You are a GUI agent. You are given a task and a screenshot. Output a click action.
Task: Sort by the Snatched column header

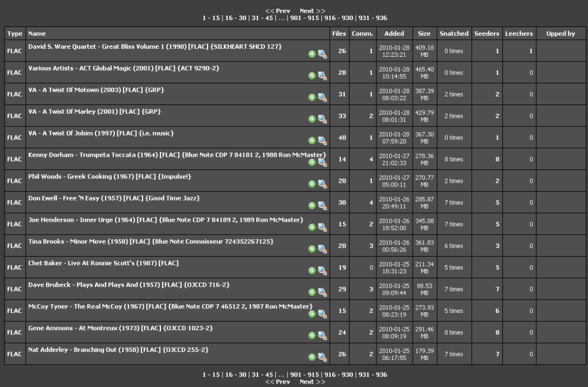(454, 34)
